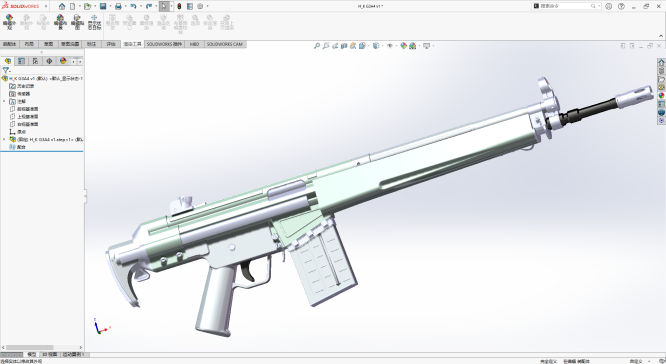Open SolidWorks Resources home in task pane

pyautogui.click(x=661, y=62)
